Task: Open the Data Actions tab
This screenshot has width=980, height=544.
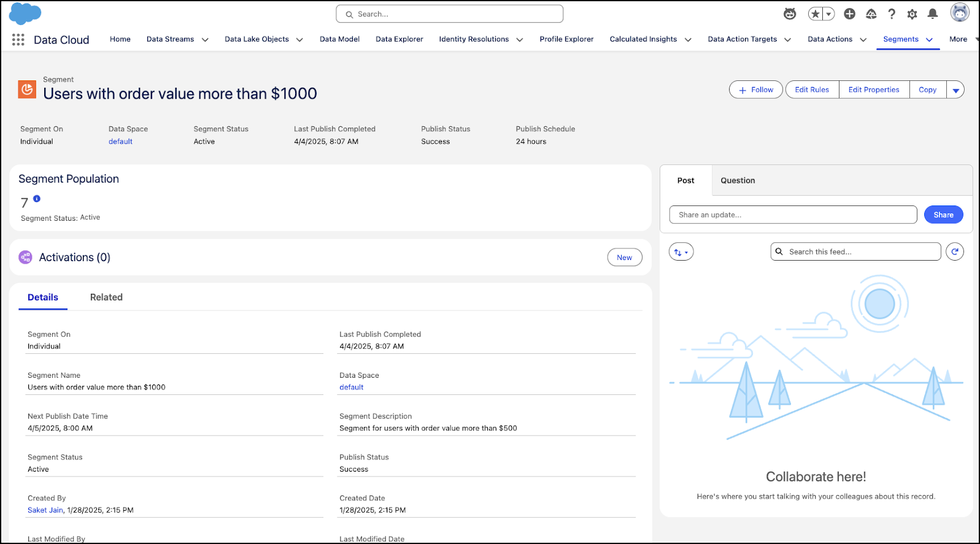Action: 830,39
